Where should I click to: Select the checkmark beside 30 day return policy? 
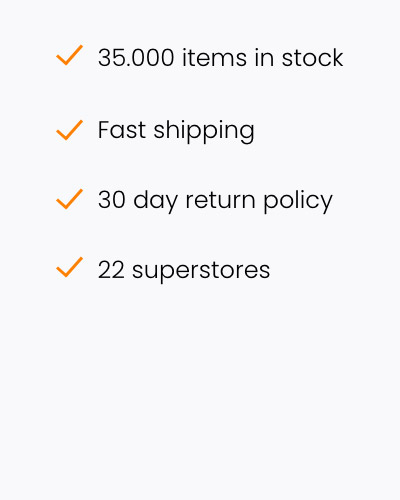(x=69, y=199)
